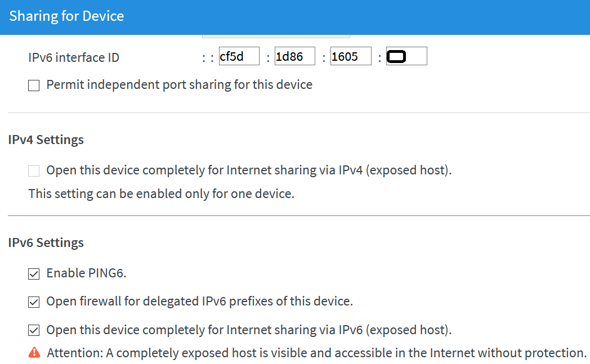
Task: Uncheck the IPv6 exposed host checkbox
Action: pyautogui.click(x=34, y=331)
